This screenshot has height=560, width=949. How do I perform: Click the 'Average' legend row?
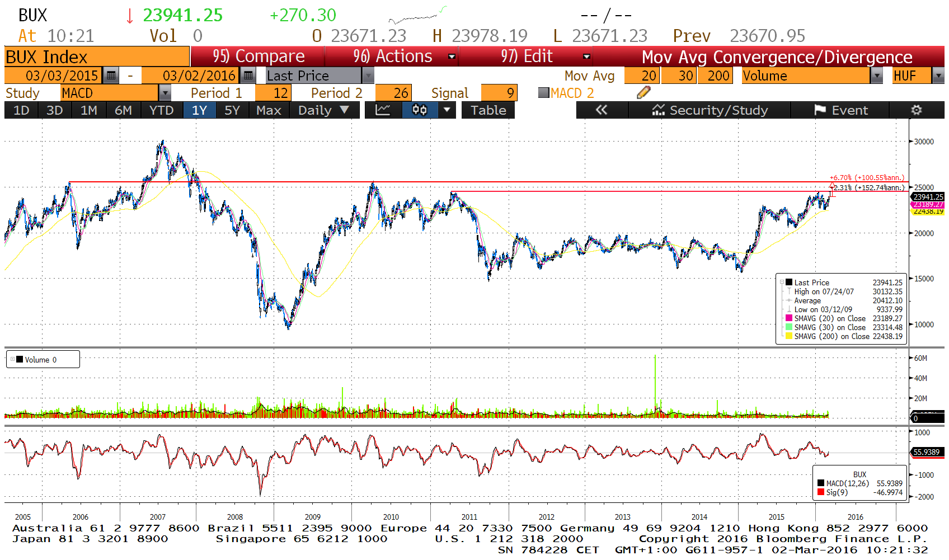(845, 300)
